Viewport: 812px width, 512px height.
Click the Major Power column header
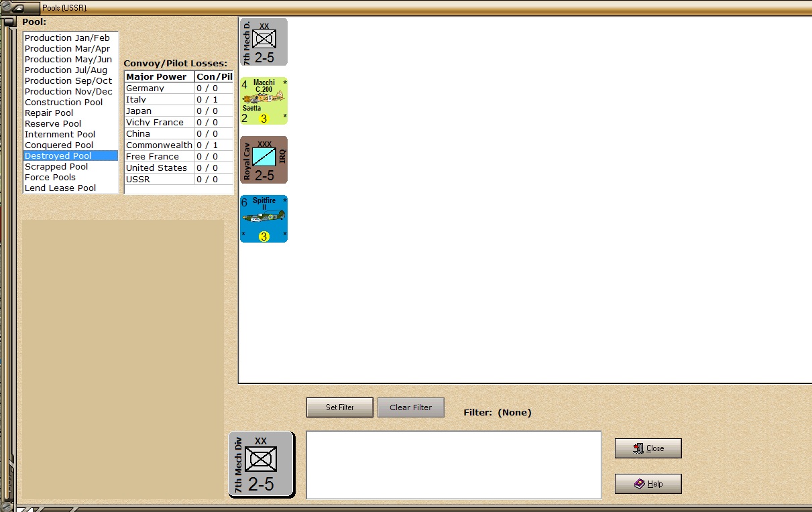pyautogui.click(x=160, y=77)
